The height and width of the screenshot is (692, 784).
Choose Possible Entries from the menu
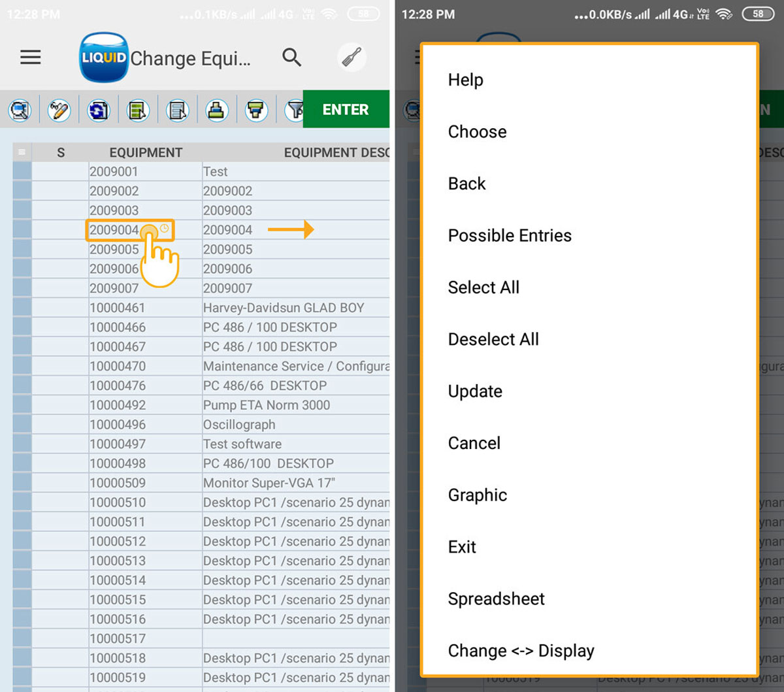pos(510,235)
